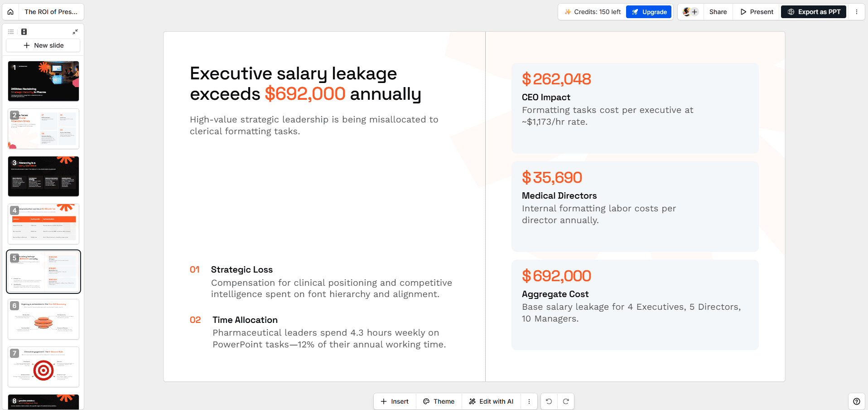This screenshot has height=410, width=868.
Task: Select text 'Internal formatting labor costs per director'
Action: pyautogui.click(x=599, y=214)
